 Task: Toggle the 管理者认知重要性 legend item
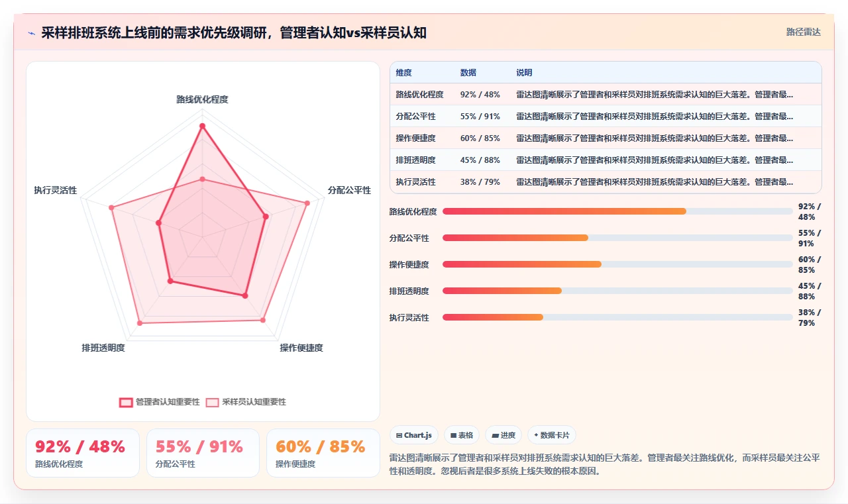(x=160, y=402)
